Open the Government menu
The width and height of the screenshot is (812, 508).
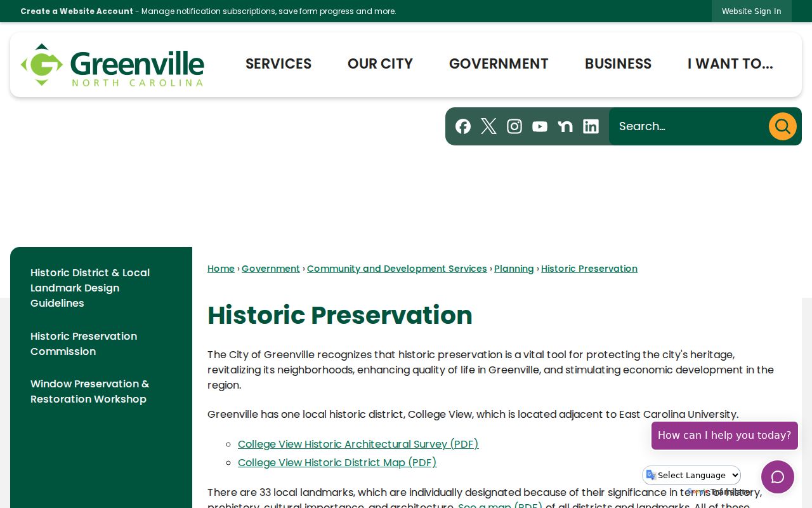tap(499, 64)
